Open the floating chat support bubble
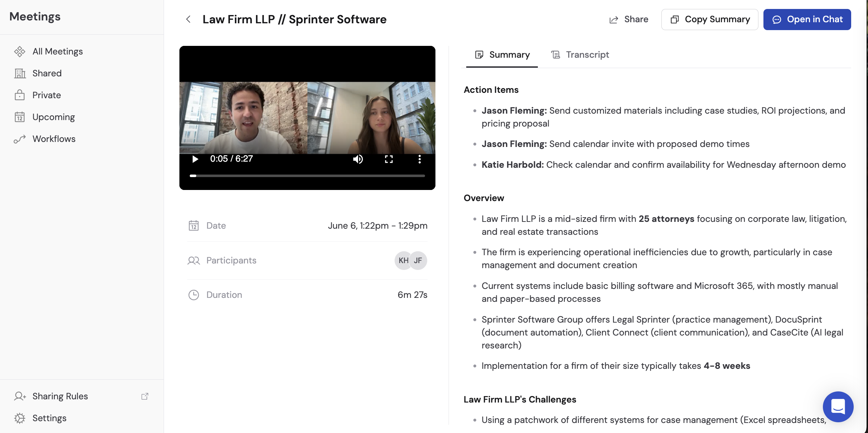The width and height of the screenshot is (868, 433). [838, 406]
